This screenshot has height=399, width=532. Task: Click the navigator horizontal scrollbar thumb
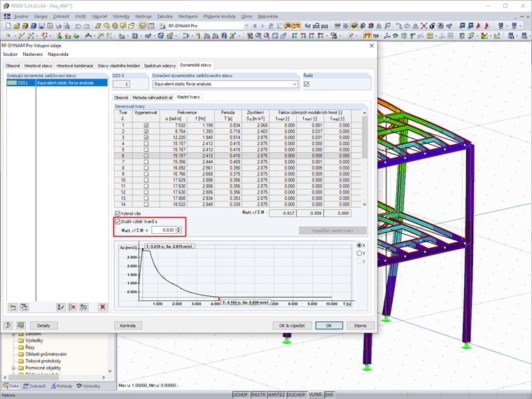(34, 377)
